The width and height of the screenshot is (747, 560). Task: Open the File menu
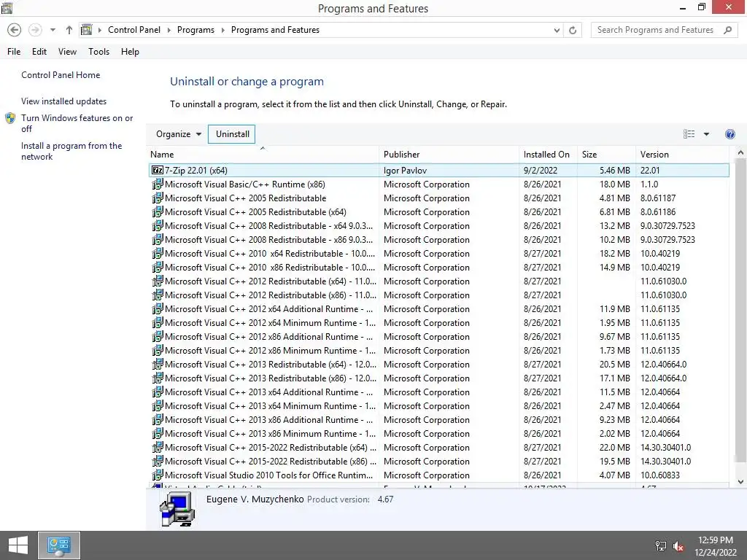14,52
